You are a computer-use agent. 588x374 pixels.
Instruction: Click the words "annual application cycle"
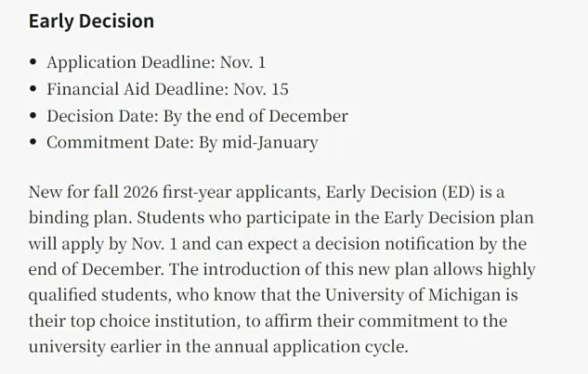pos(311,347)
